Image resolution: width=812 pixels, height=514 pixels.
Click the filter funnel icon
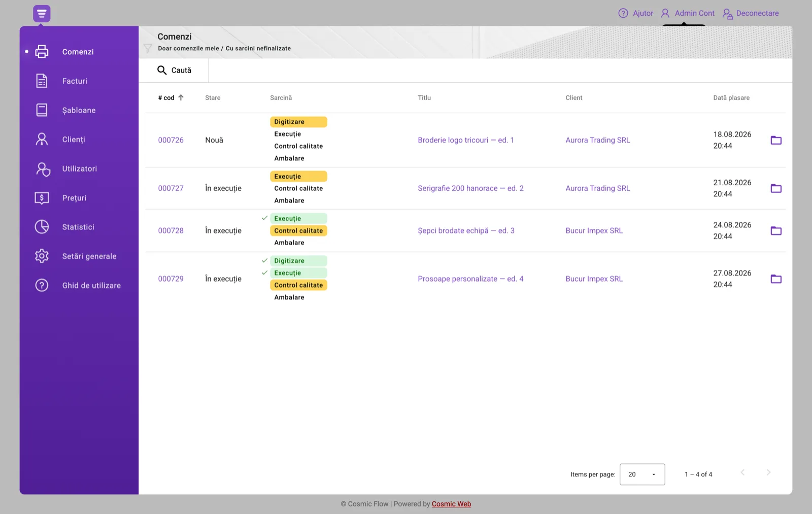click(148, 48)
